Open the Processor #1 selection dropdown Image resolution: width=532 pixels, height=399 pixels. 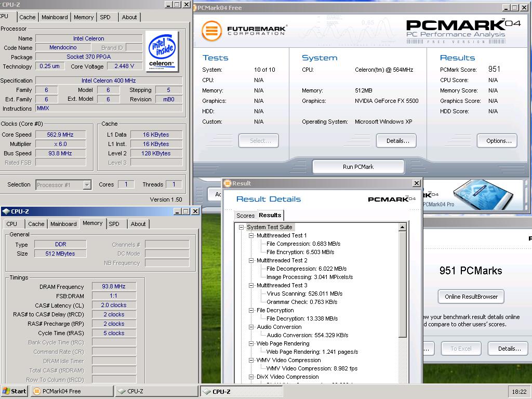[x=87, y=185]
